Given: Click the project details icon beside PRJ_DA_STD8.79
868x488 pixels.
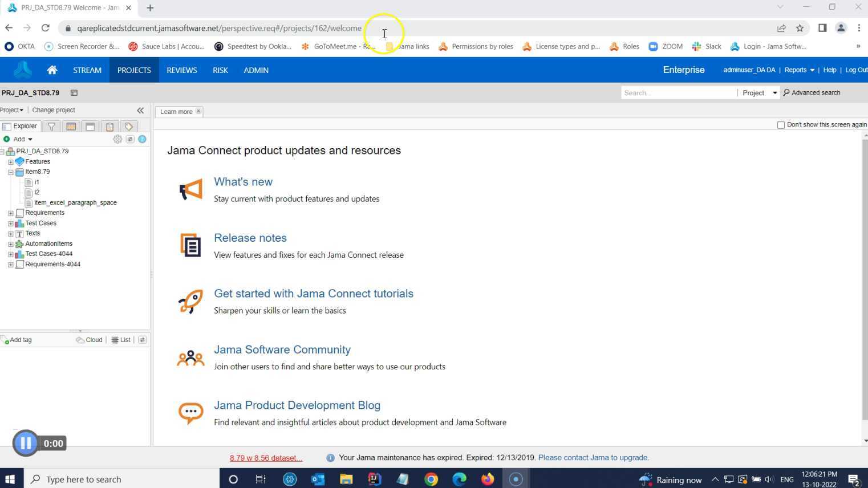Looking at the screenshot, I should pos(74,93).
